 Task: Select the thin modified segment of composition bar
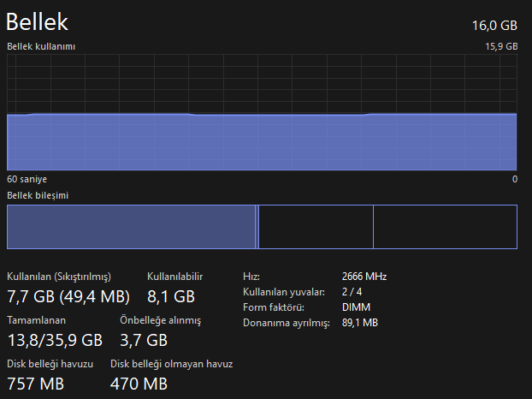(257, 227)
